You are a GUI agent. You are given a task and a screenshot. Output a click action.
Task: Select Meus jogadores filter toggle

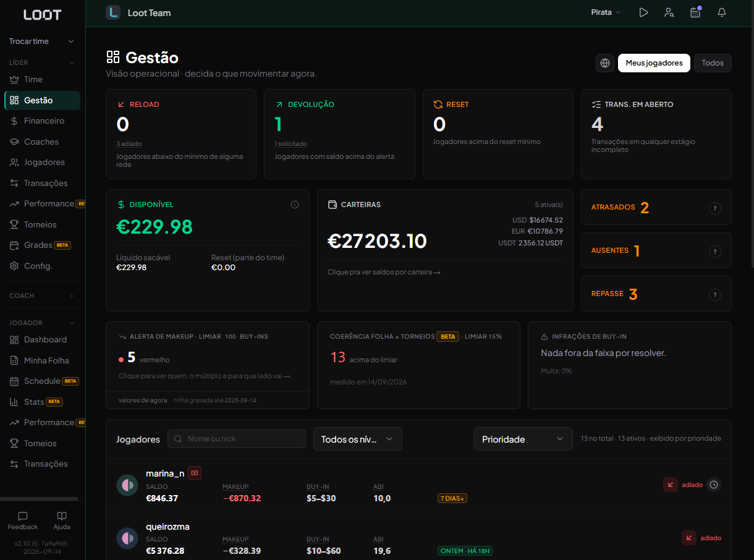[654, 63]
